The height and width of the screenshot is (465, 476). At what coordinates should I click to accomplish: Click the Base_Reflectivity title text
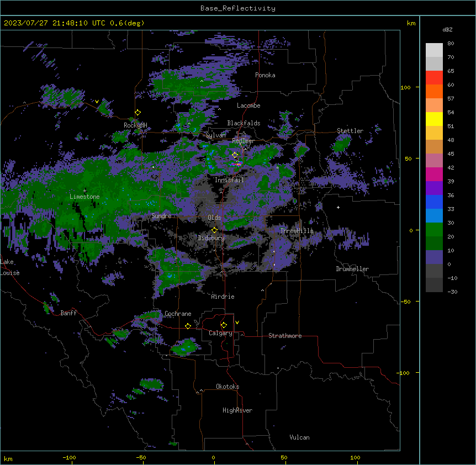pos(238,8)
